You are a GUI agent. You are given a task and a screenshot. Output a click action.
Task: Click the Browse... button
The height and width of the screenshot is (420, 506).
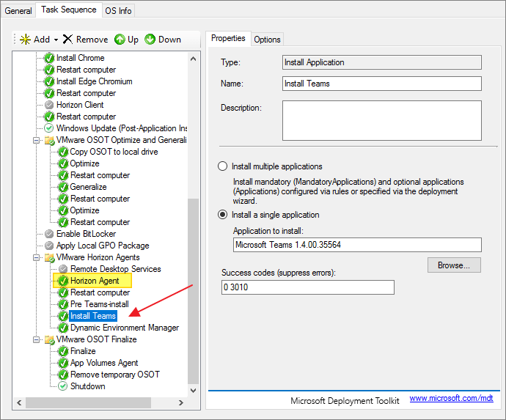454,265
